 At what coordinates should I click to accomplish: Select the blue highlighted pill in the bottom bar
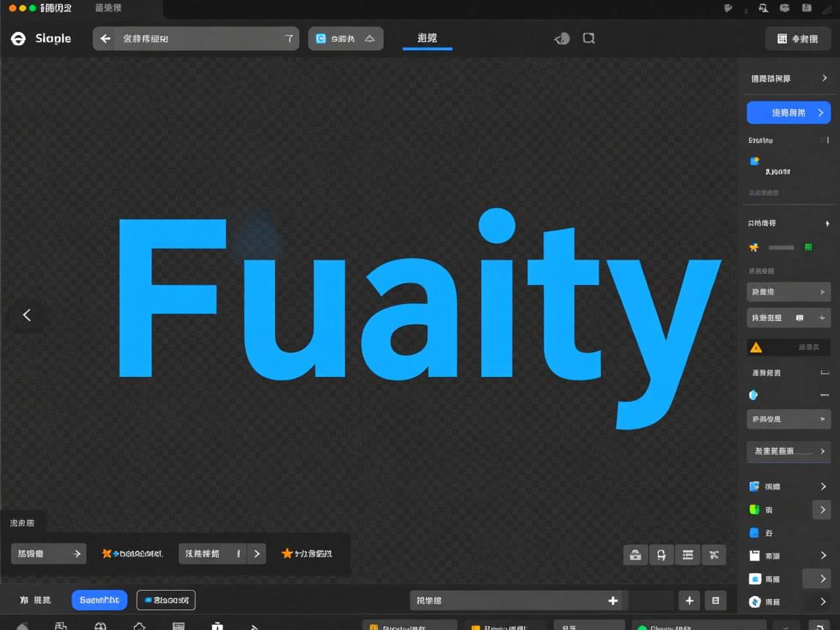click(x=99, y=600)
